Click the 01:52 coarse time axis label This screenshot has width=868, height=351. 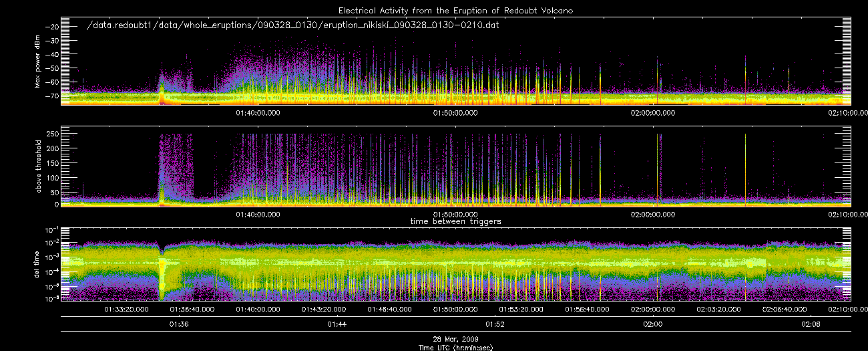[x=495, y=324]
